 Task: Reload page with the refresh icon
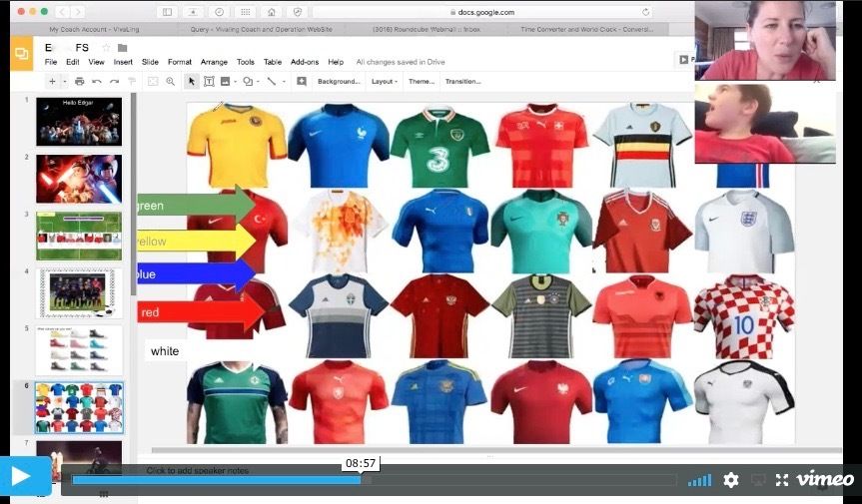pyautogui.click(x=645, y=12)
